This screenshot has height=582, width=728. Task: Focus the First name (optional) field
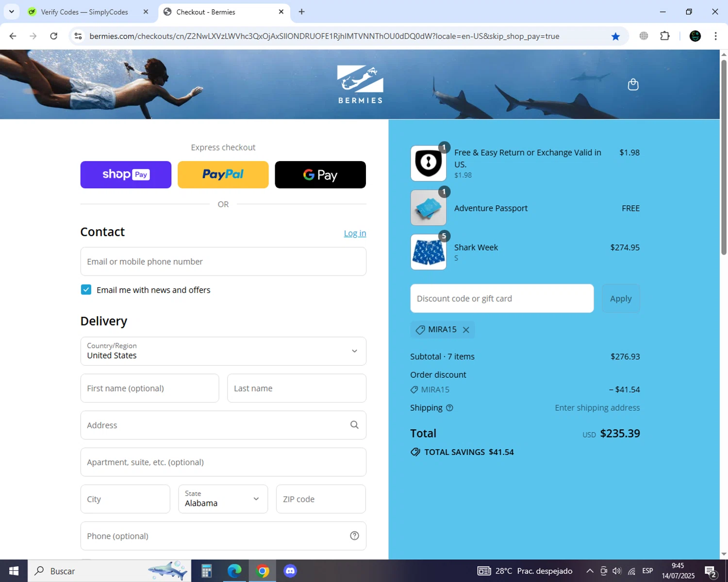tap(149, 388)
